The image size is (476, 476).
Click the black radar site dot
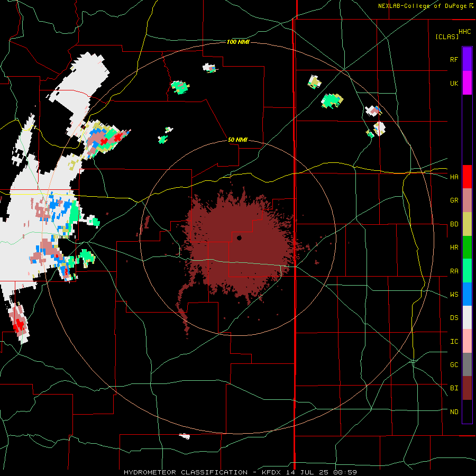pos(239,238)
